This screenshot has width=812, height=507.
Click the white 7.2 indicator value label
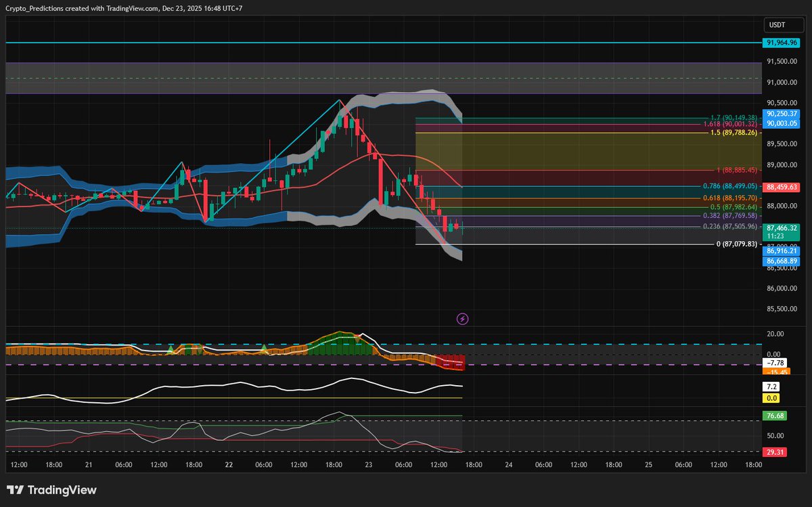772,387
